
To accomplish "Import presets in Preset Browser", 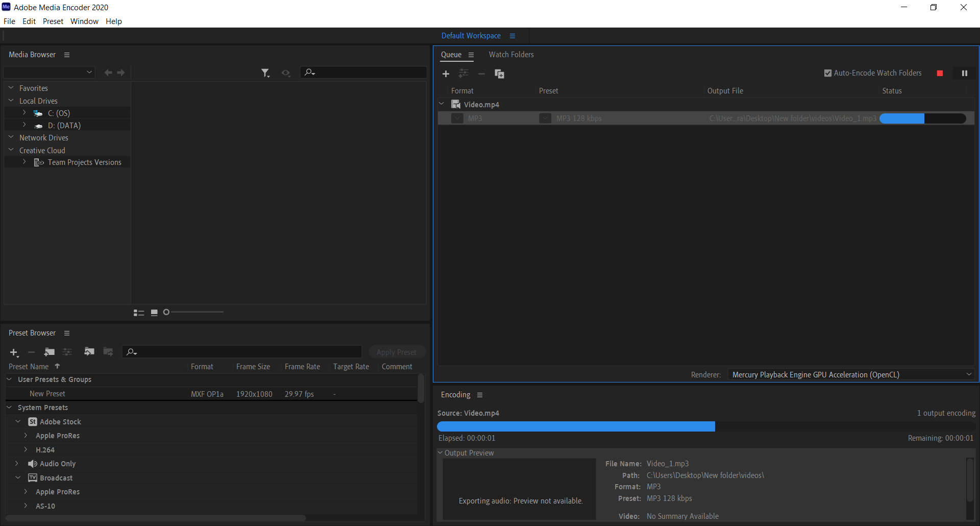I will 89,351.
